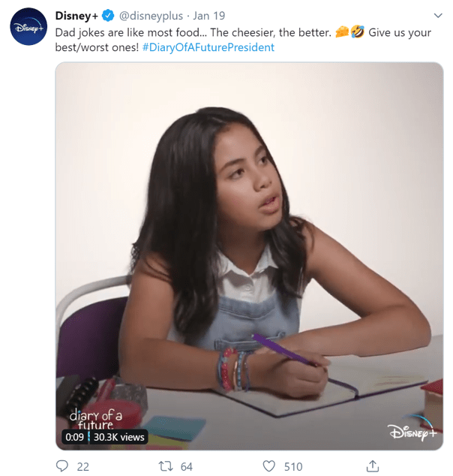Retweet using the arrows icon
The image size is (453, 476).
click(x=166, y=466)
